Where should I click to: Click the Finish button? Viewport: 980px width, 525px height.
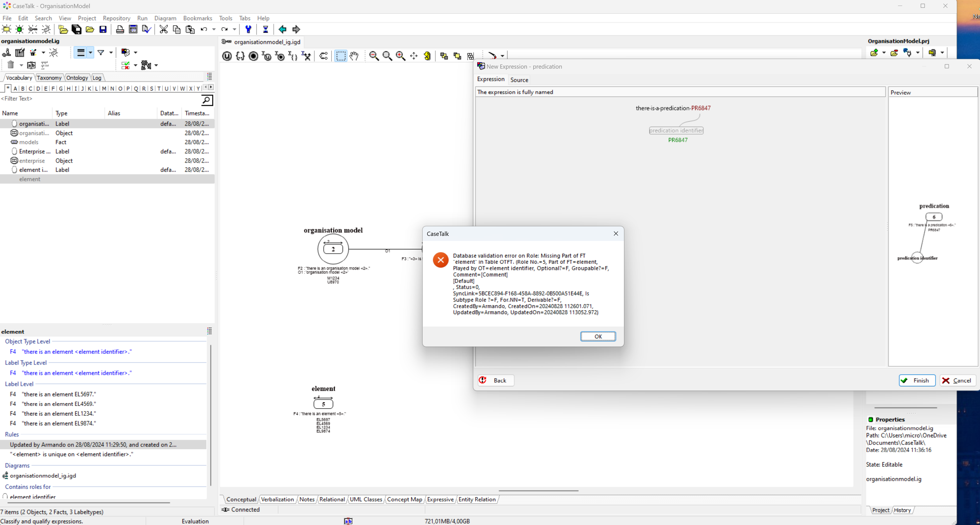point(917,380)
